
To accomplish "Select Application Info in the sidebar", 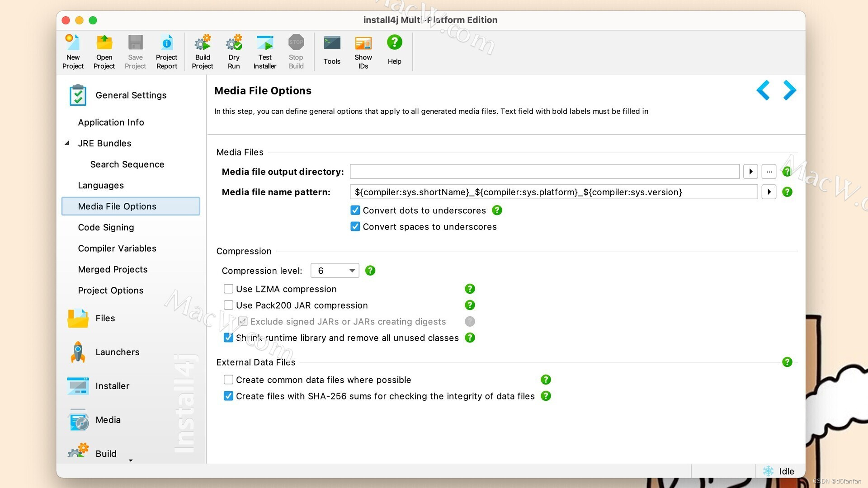I will point(111,122).
